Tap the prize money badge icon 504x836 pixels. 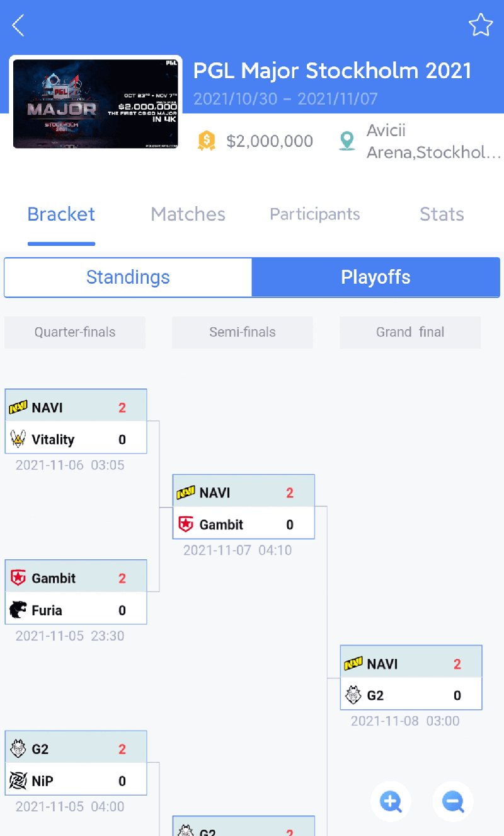tap(206, 141)
